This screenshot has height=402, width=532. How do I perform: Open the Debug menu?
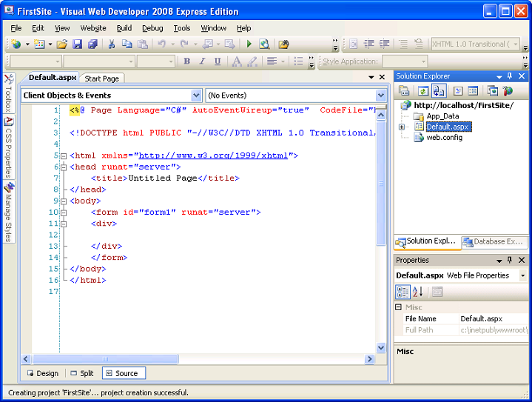pos(152,28)
